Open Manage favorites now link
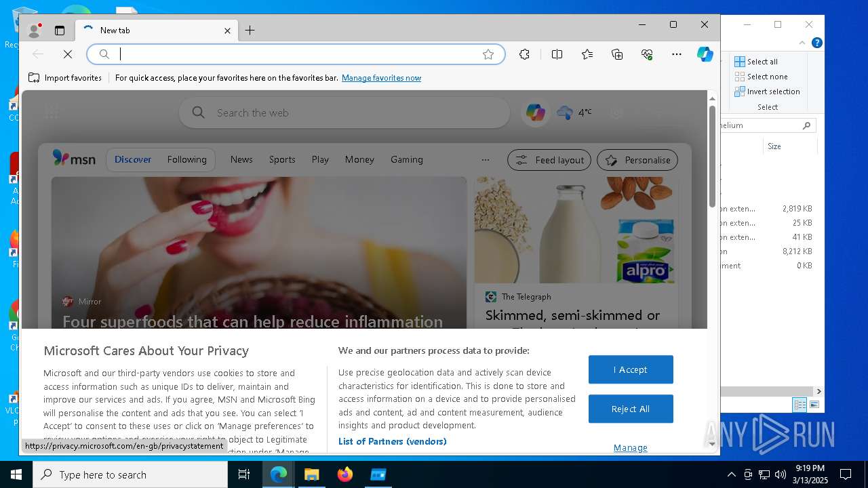Screen dimensions: 868x488 [x=381, y=78]
